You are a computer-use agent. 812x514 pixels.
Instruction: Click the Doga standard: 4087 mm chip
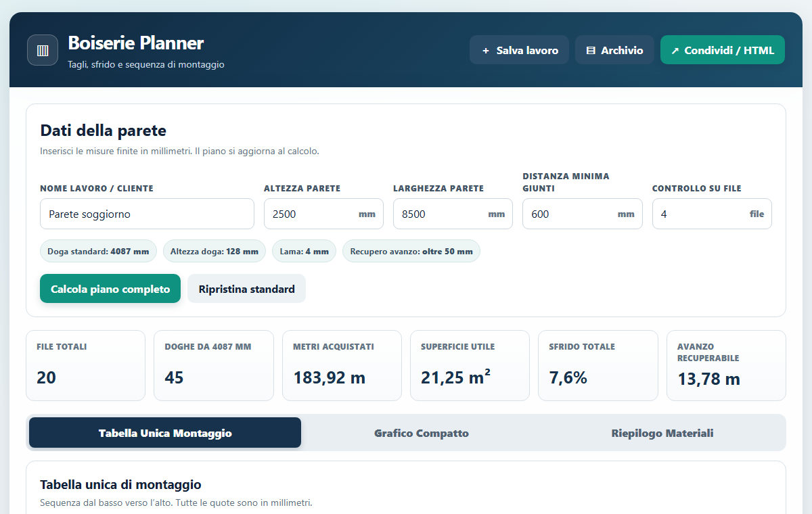click(x=98, y=251)
